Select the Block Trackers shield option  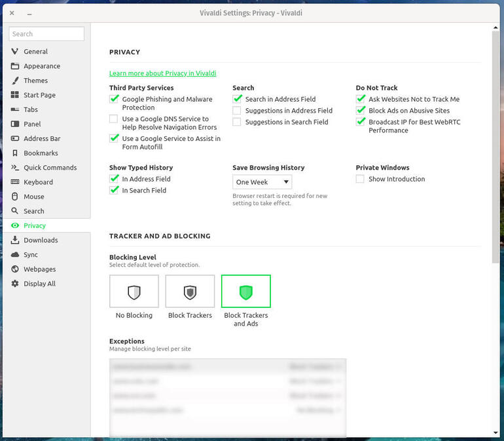pyautogui.click(x=190, y=291)
